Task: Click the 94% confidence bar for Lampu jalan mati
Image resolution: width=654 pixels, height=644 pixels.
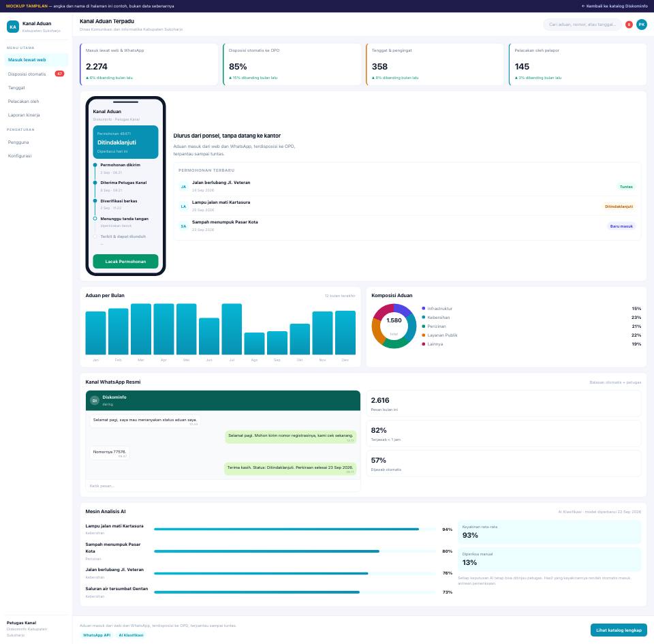Action: pos(295,530)
